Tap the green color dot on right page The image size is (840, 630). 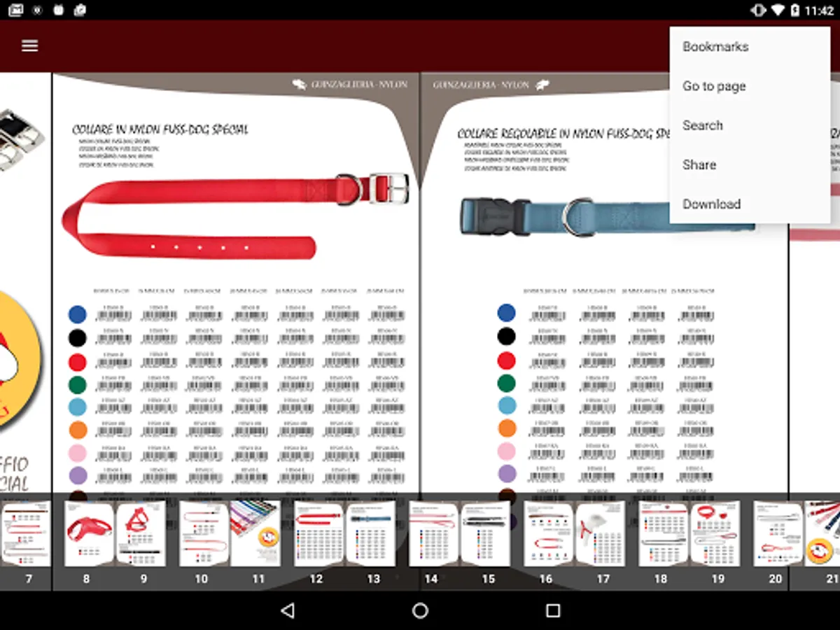click(x=506, y=384)
